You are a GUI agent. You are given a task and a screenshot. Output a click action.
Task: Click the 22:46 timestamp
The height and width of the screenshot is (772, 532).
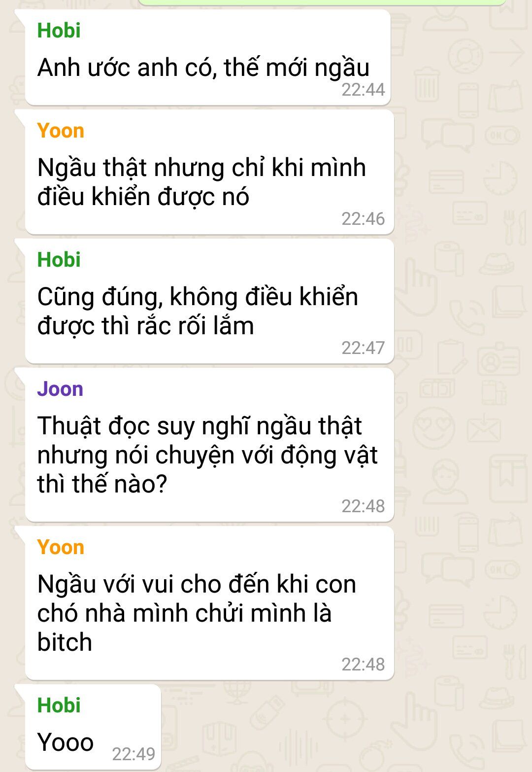pyautogui.click(x=363, y=218)
